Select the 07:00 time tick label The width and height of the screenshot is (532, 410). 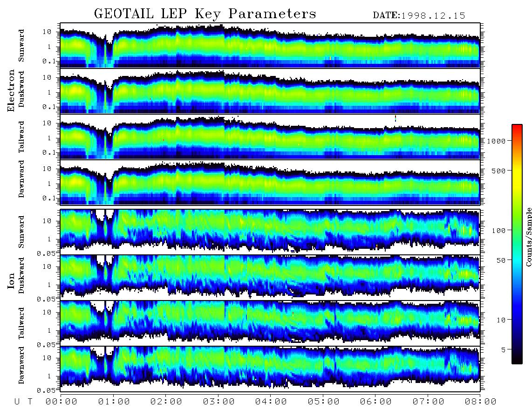point(429,402)
